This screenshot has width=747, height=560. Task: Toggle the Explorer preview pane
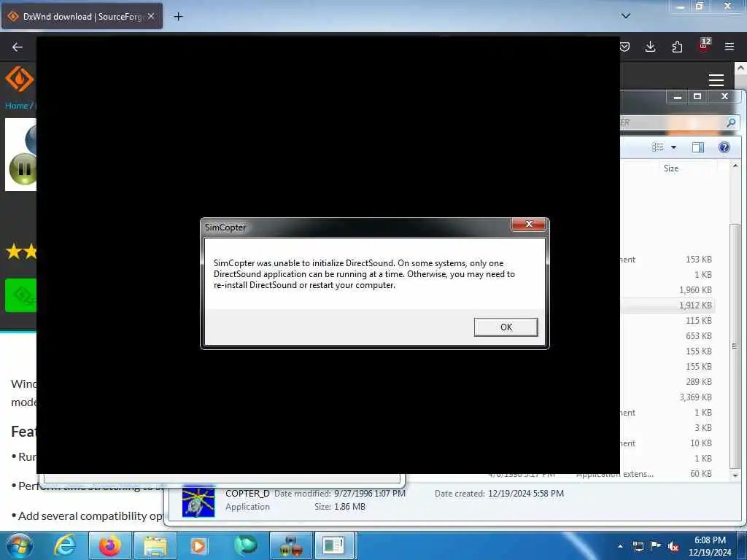pyautogui.click(x=698, y=147)
